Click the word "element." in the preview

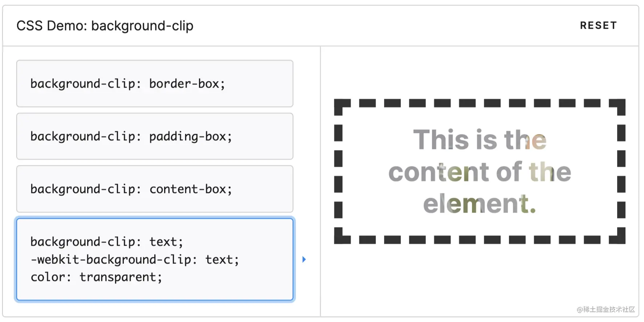pyautogui.click(x=480, y=204)
